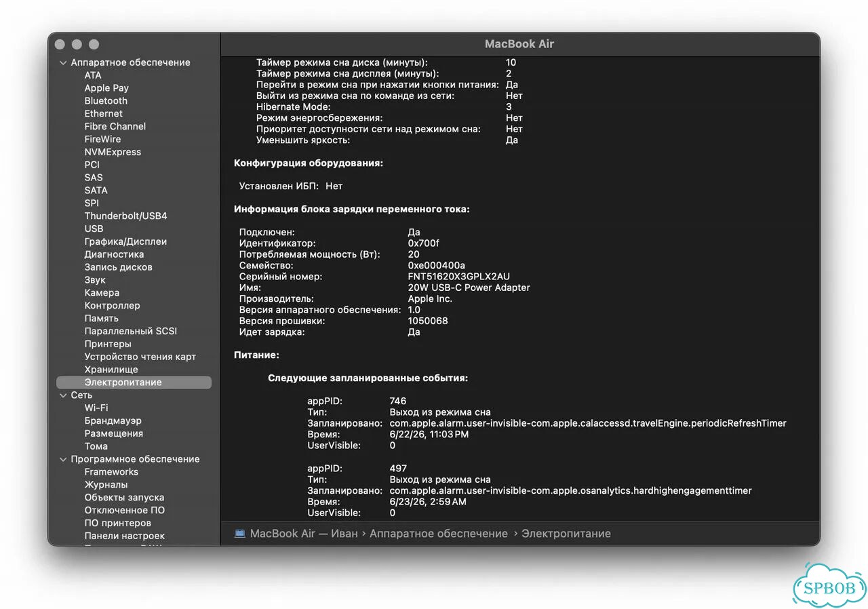The image size is (868, 609).
Task: Select NVMExpress in the sidebar
Action: tap(113, 152)
